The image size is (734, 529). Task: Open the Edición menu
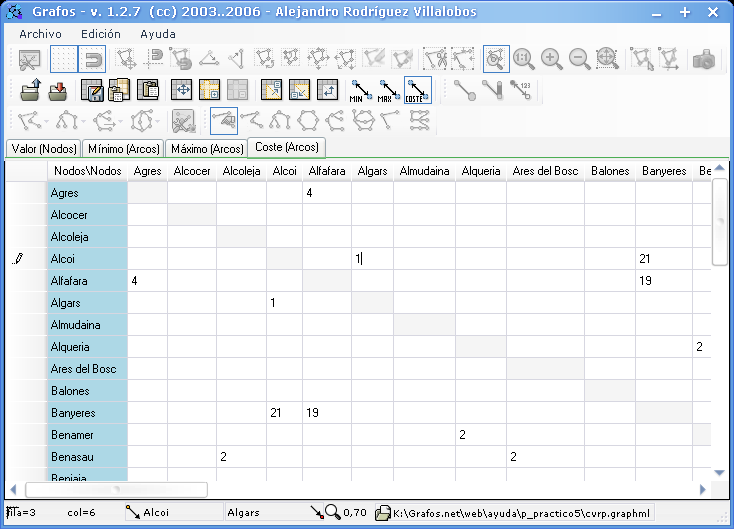point(100,33)
